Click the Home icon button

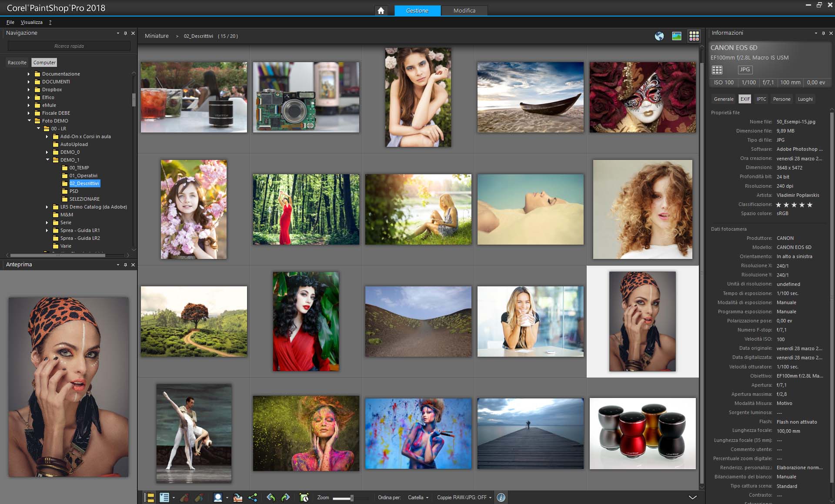381,10
